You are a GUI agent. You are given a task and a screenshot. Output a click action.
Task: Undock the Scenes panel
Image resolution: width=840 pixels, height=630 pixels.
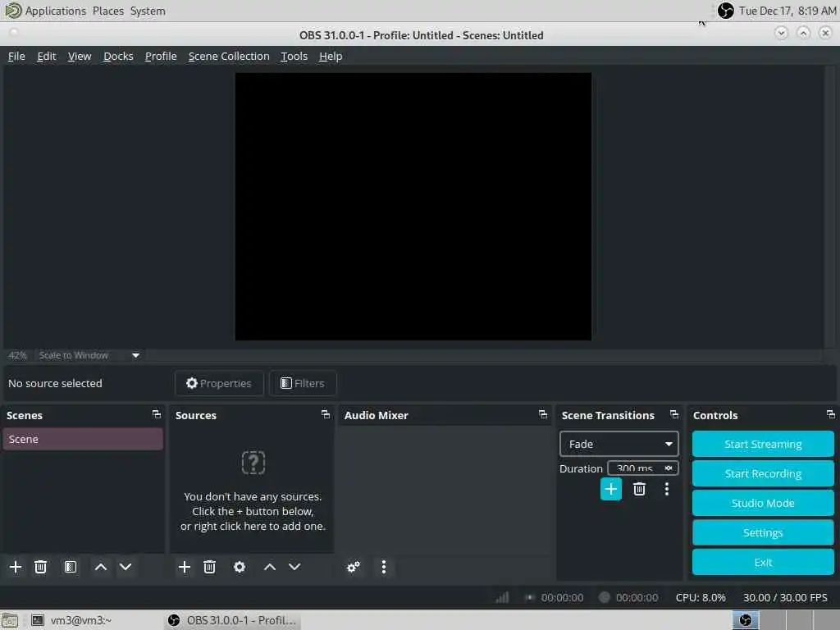[x=157, y=414]
